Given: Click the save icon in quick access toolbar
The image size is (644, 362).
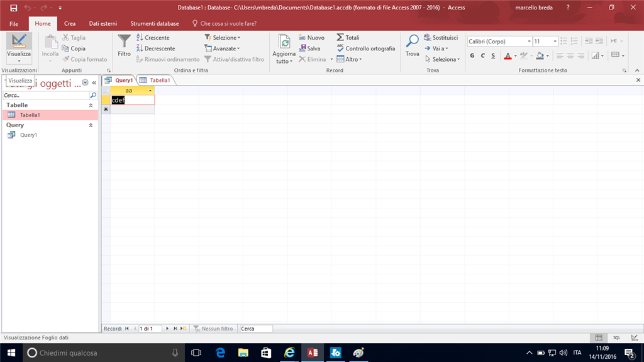Looking at the screenshot, I should 14,8.
